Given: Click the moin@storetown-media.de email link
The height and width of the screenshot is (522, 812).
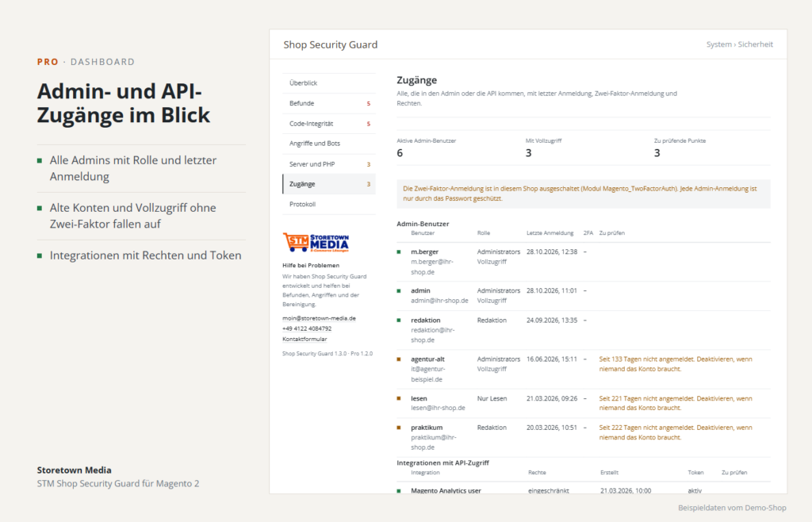Looking at the screenshot, I should 319,318.
